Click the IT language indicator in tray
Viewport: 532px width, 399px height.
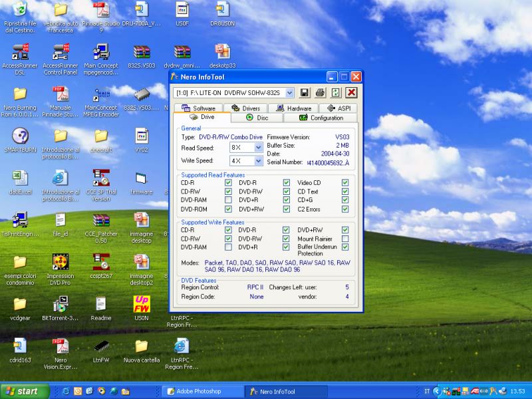click(x=427, y=391)
